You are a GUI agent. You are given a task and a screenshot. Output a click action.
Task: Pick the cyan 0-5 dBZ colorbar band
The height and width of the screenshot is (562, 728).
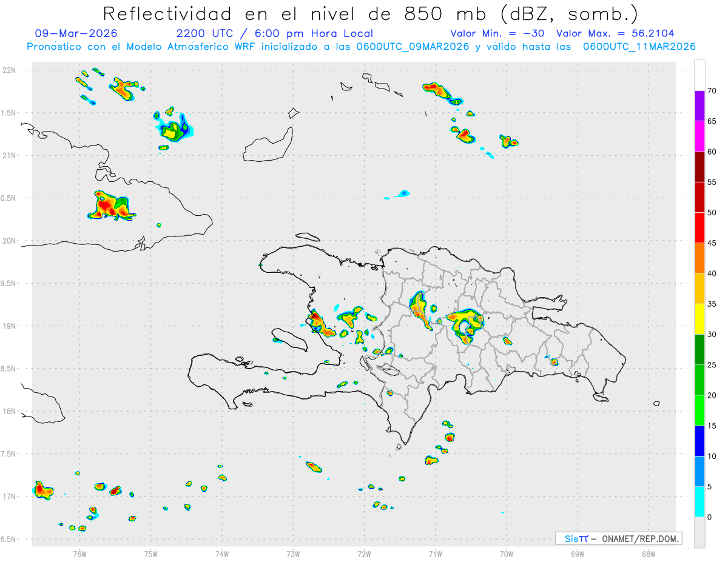pos(699,502)
